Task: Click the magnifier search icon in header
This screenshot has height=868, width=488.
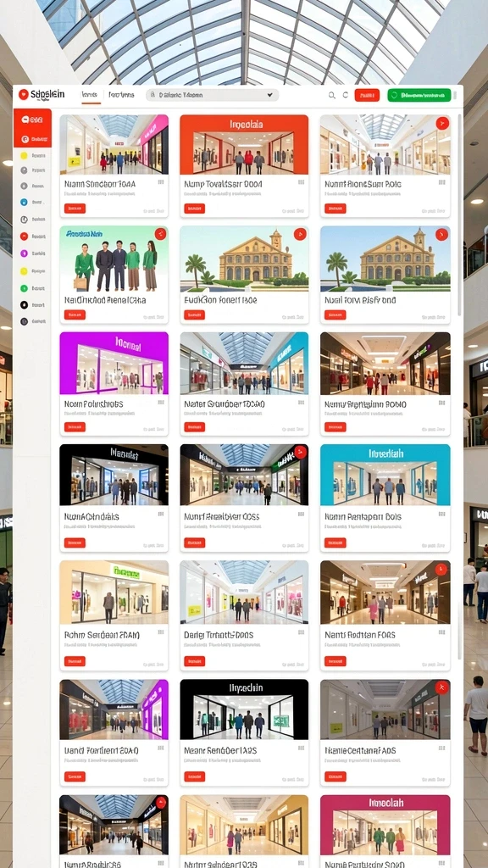Action: (332, 95)
